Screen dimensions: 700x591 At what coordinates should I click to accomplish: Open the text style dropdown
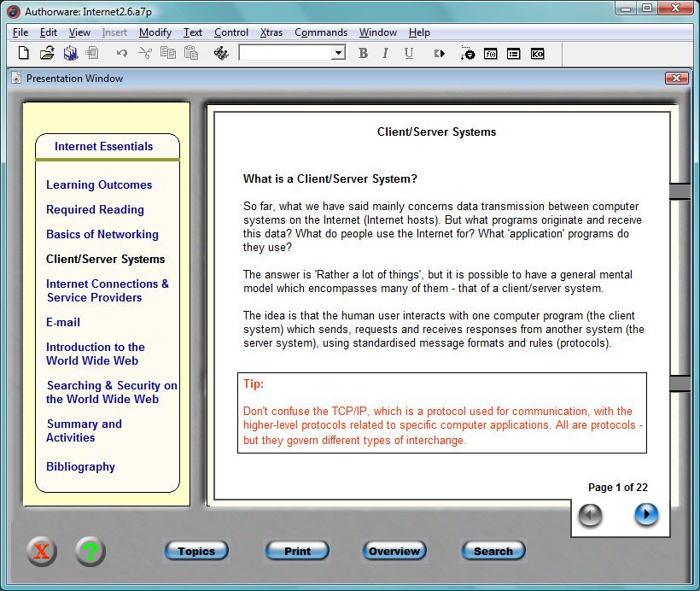(338, 53)
